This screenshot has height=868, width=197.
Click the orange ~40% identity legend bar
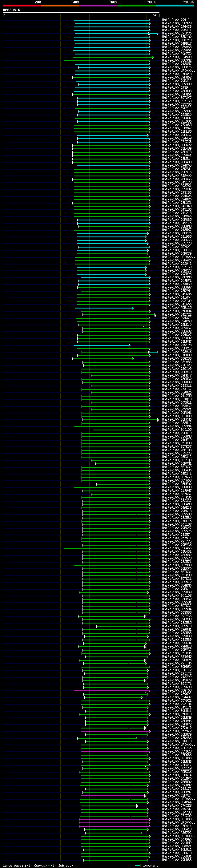[60, 6]
